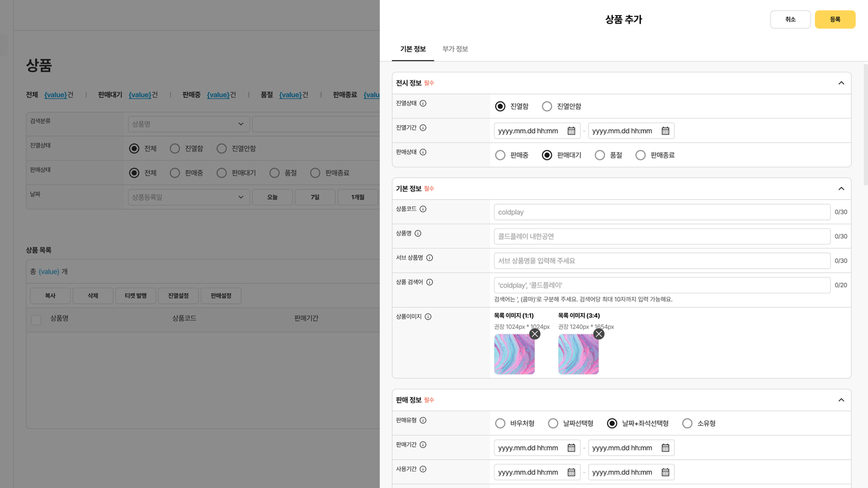Collapse the 전시 정보 section
This screenshot has height=488, width=868.
841,83
